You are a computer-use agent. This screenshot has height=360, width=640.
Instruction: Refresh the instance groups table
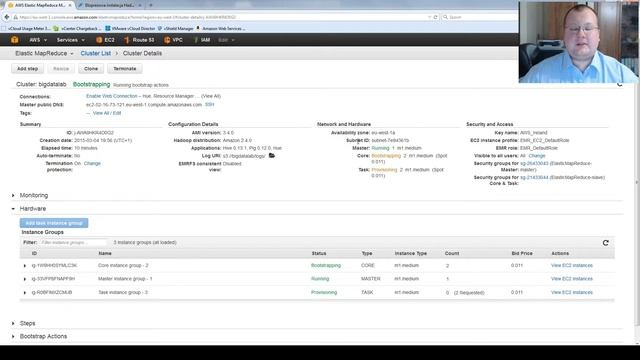606,243
